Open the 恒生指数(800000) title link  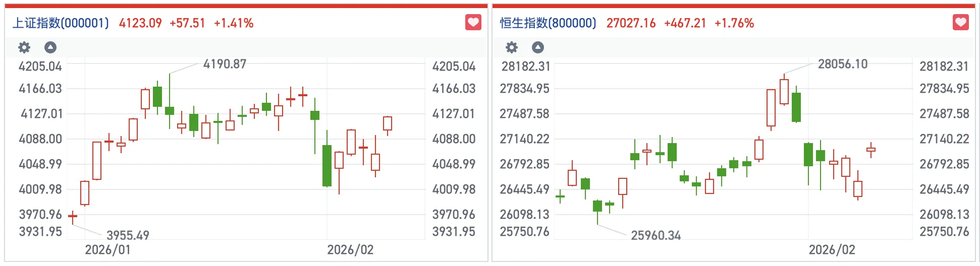[548, 23]
